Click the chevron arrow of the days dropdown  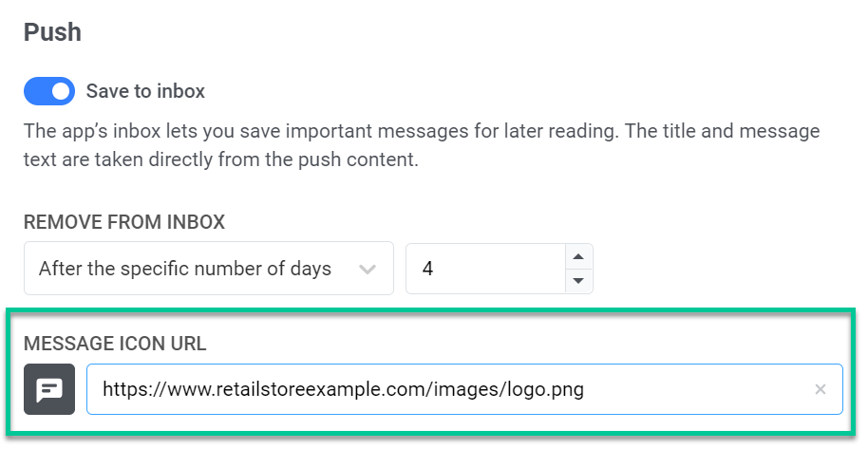click(x=368, y=269)
